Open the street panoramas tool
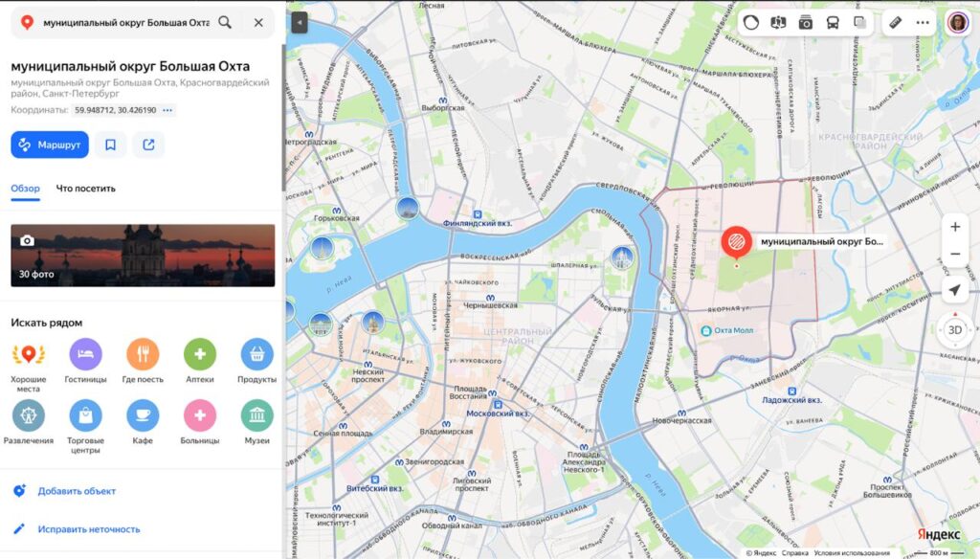Image resolution: width=980 pixels, height=559 pixels. point(778,23)
